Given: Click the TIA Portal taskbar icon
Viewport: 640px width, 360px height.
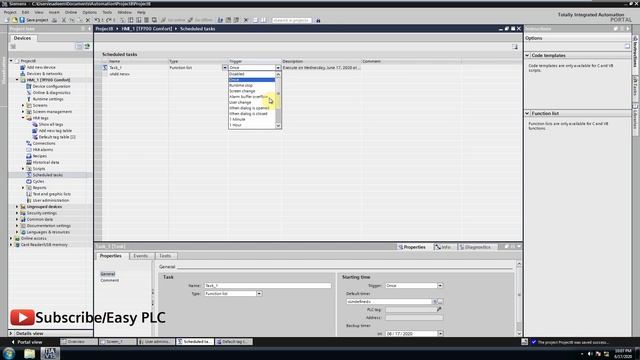Looking at the screenshot, I should click(50, 353).
